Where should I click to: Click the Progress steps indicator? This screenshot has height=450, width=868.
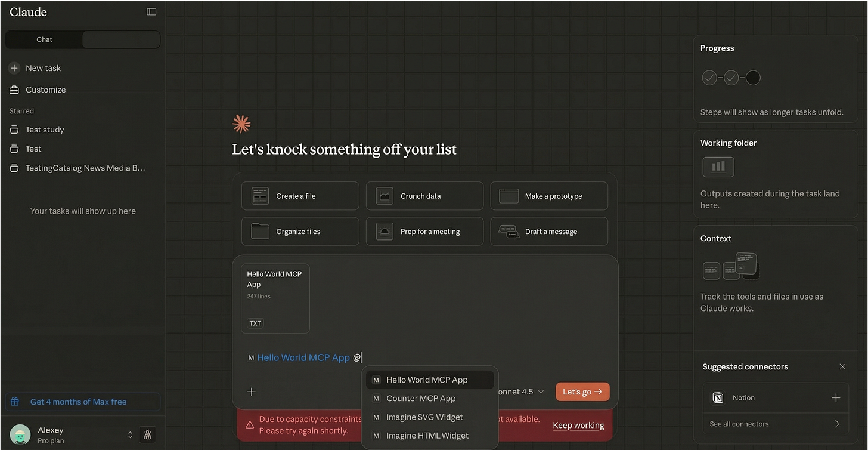pyautogui.click(x=731, y=78)
